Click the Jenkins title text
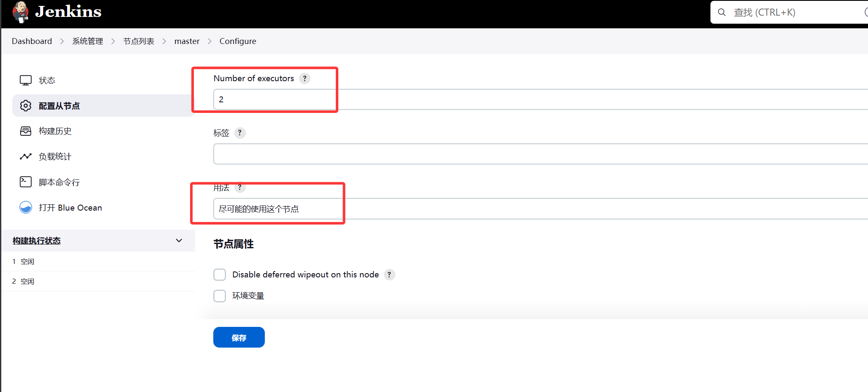Image resolution: width=868 pixels, height=392 pixels. pyautogui.click(x=68, y=11)
